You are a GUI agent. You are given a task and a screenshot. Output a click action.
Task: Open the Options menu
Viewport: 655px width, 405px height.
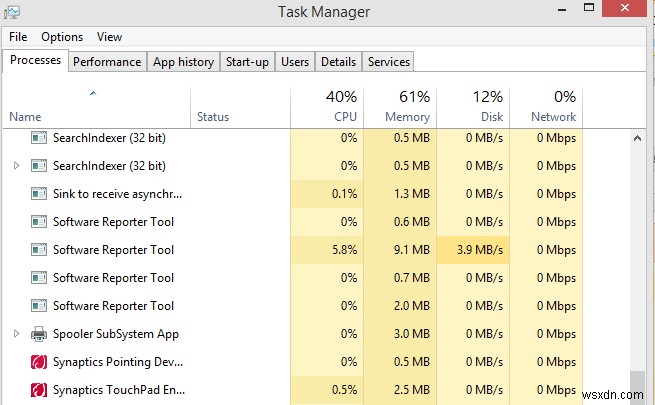point(62,37)
